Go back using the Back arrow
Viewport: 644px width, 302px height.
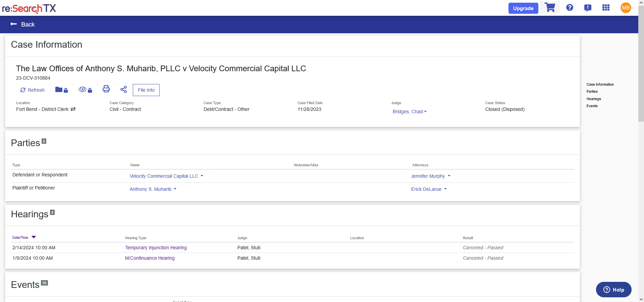[x=22, y=24]
